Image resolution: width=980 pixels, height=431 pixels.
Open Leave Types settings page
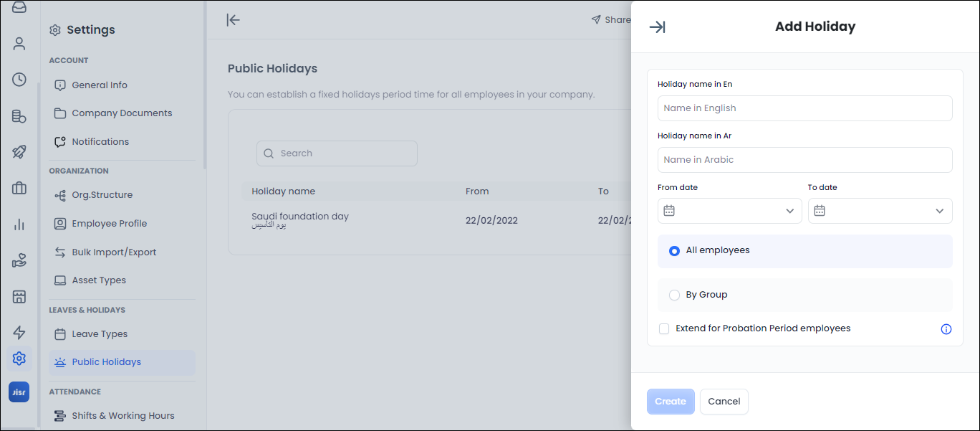pos(100,334)
